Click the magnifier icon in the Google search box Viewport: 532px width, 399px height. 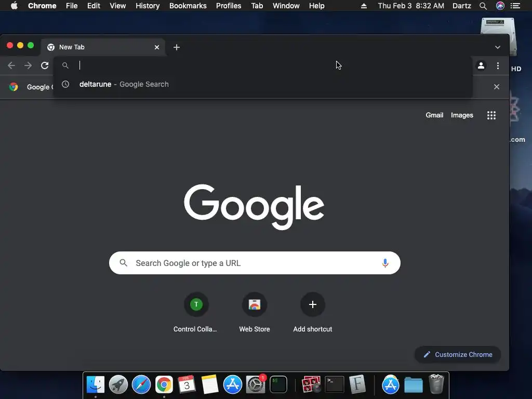click(x=124, y=263)
